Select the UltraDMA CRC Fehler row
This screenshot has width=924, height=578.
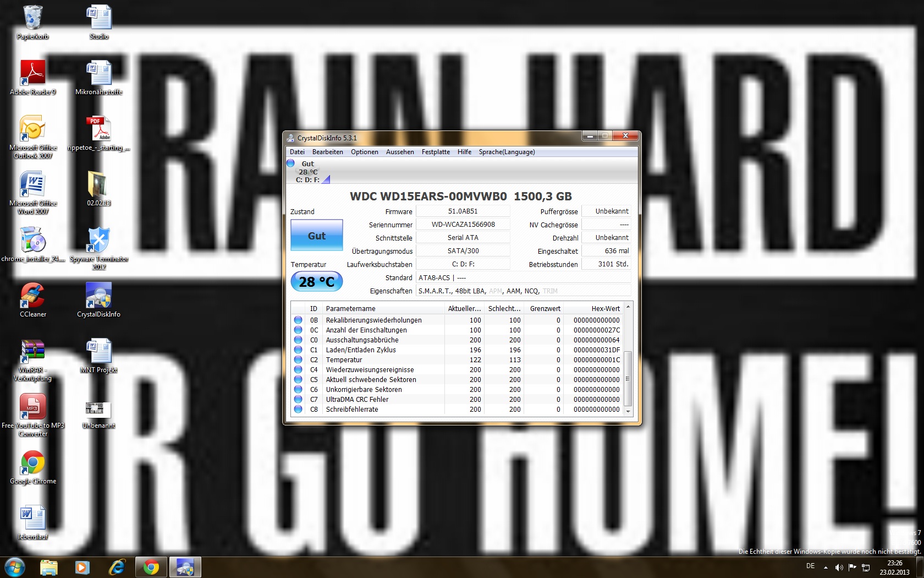[x=458, y=400]
